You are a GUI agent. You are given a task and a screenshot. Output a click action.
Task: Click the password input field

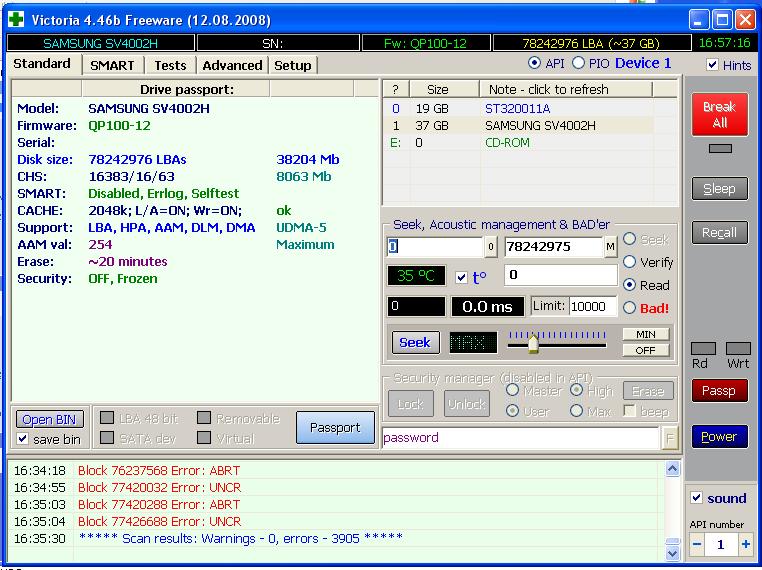(x=521, y=438)
